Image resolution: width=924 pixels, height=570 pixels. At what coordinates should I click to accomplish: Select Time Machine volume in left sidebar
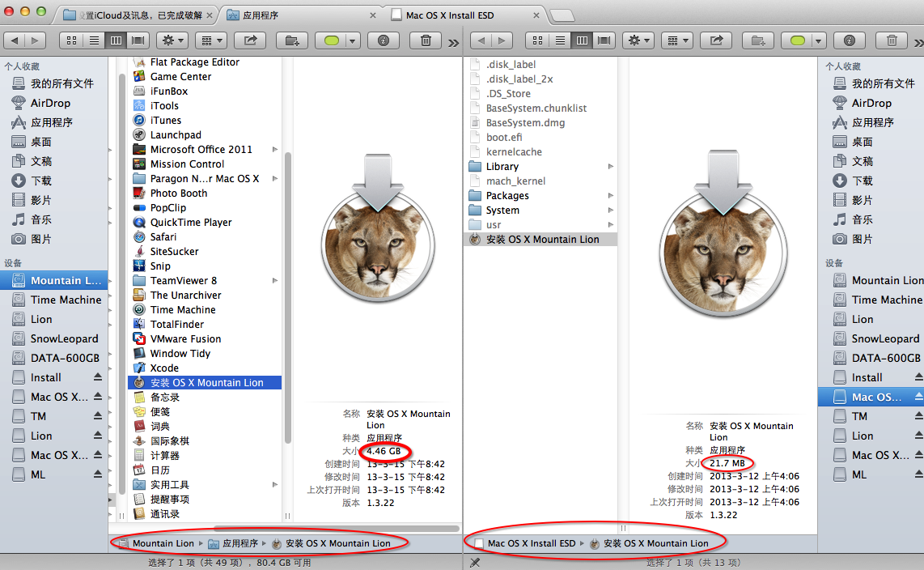click(x=66, y=300)
